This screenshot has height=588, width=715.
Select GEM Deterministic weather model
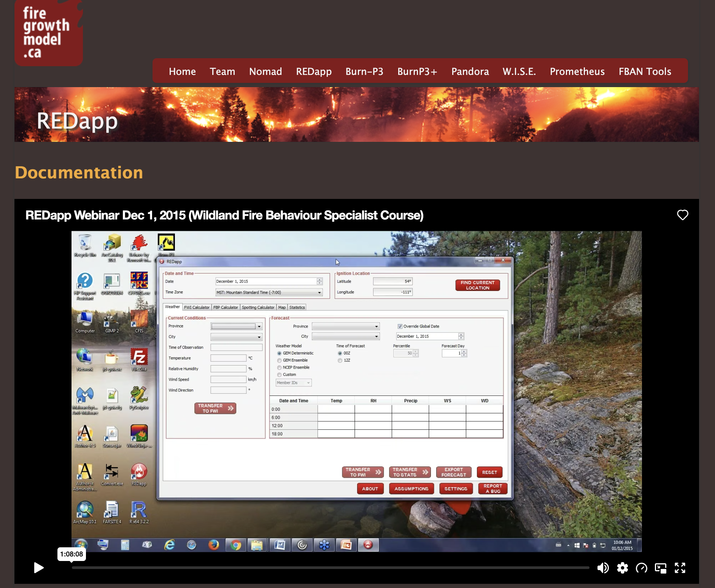point(280,353)
